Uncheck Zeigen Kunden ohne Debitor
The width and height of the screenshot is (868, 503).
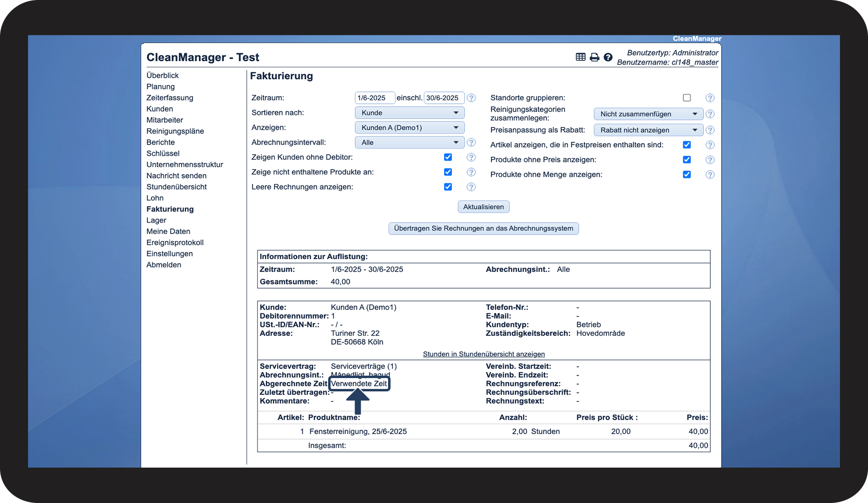(448, 157)
